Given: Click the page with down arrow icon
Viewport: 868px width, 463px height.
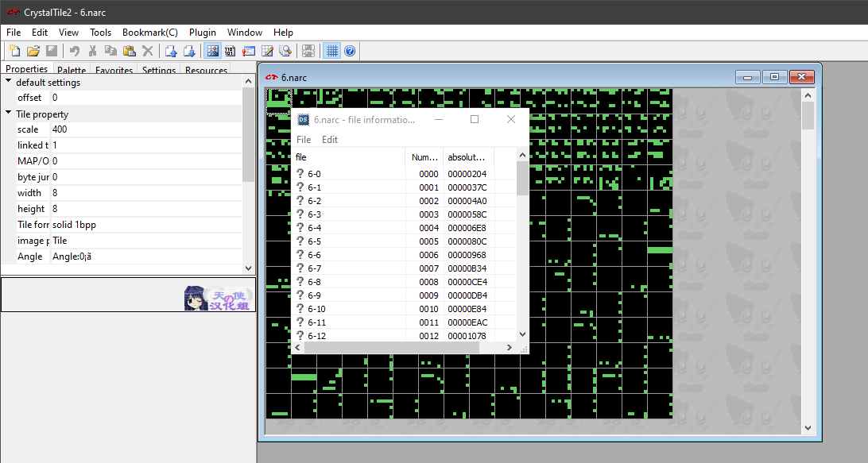Looking at the screenshot, I should [x=189, y=51].
